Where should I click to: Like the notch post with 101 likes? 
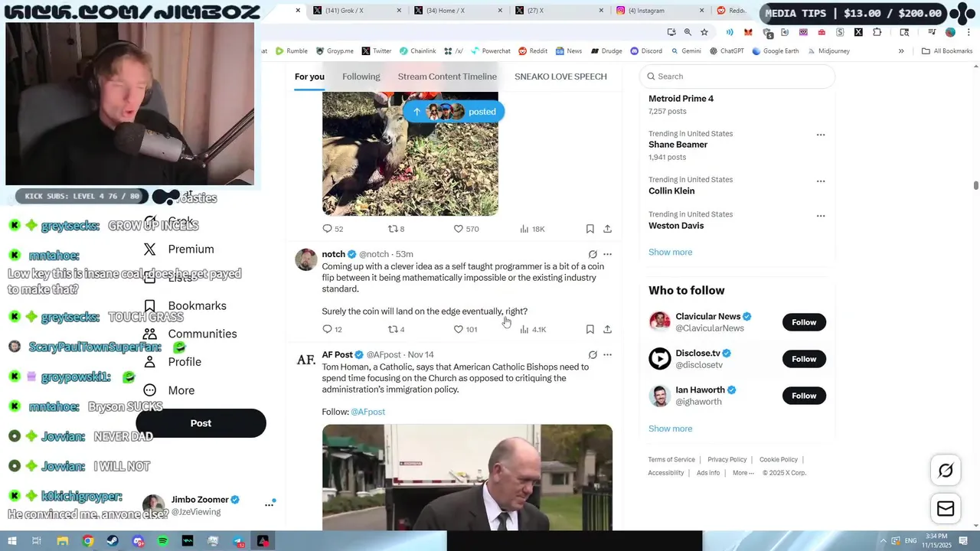click(465, 329)
